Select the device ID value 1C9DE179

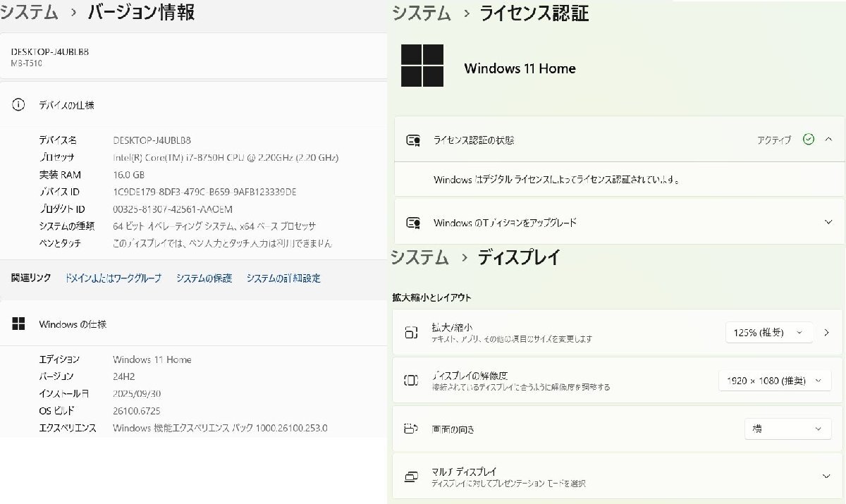(204, 192)
